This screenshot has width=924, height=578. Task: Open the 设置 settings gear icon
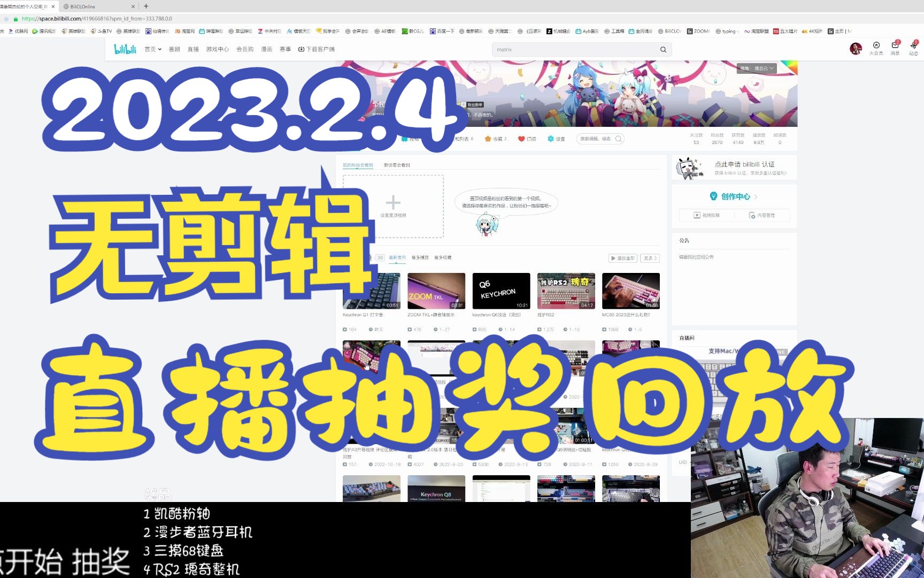click(551, 139)
